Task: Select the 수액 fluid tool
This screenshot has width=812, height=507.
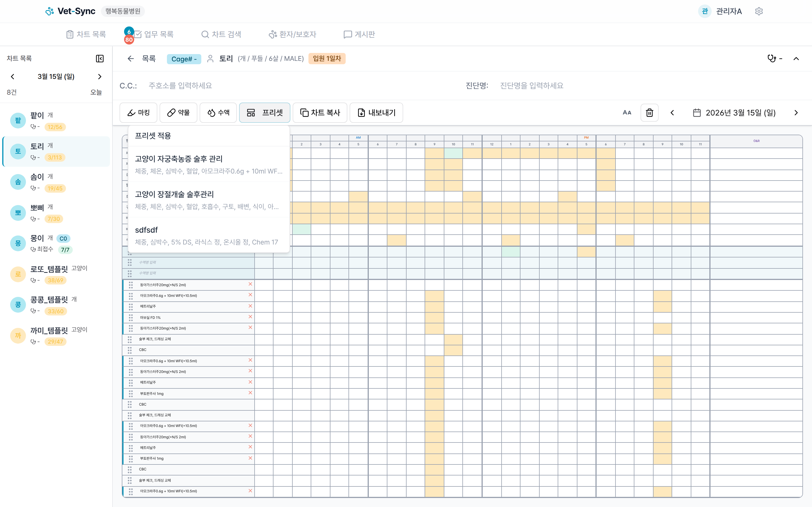Action: pos(218,113)
